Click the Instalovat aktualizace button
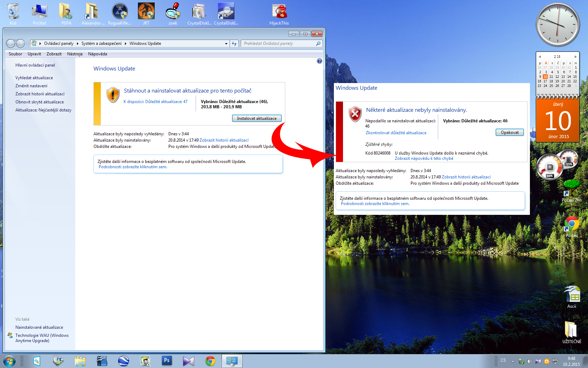Screen dimensions: 588x368 coord(257,118)
